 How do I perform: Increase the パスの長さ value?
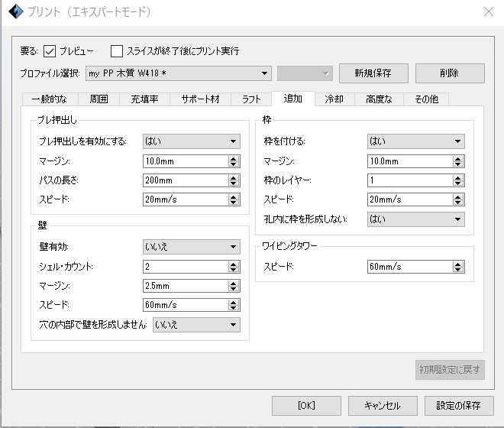234,177
